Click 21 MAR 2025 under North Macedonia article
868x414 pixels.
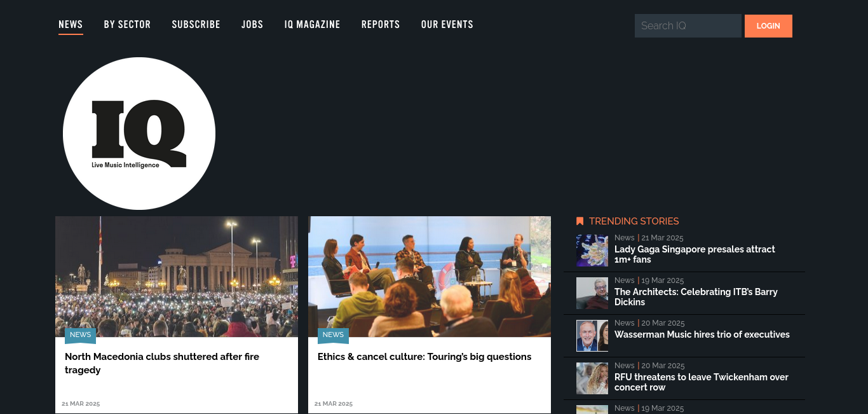(81, 404)
